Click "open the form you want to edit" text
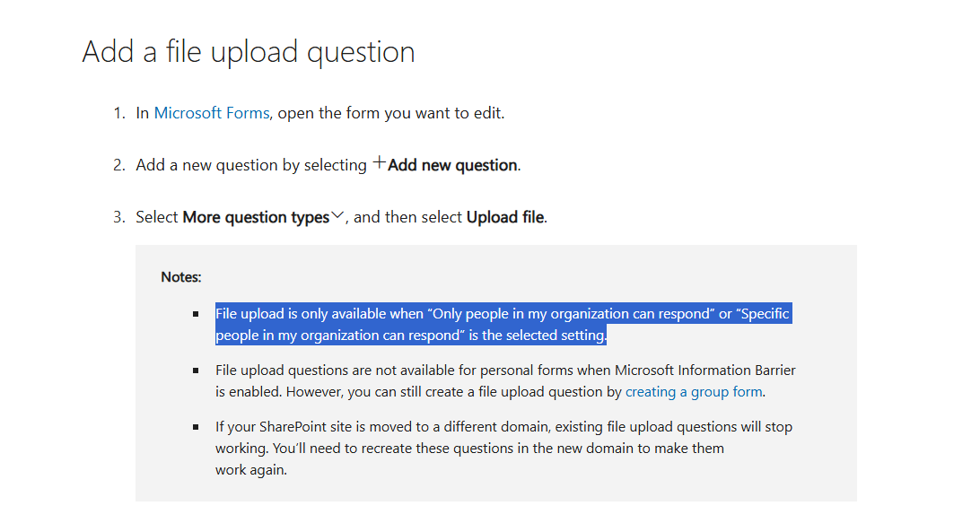This screenshot has height=523, width=980. click(x=390, y=113)
